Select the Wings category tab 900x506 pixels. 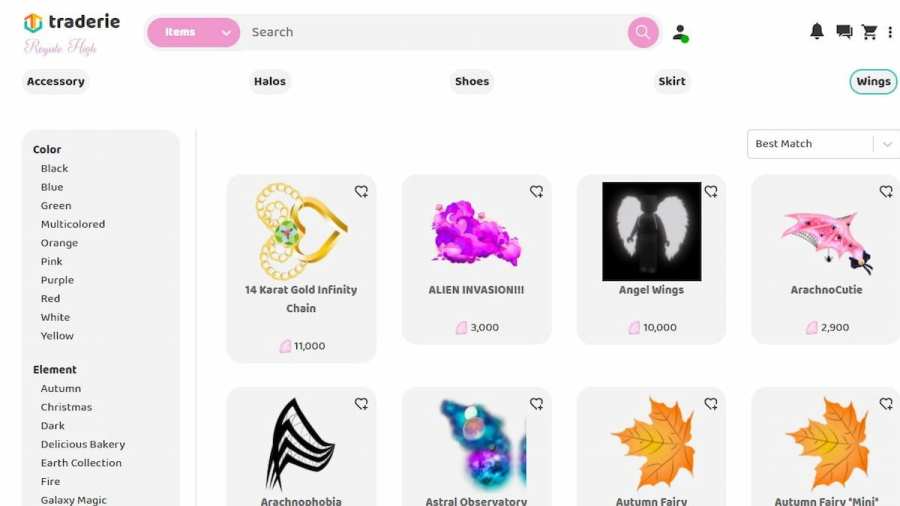(873, 81)
